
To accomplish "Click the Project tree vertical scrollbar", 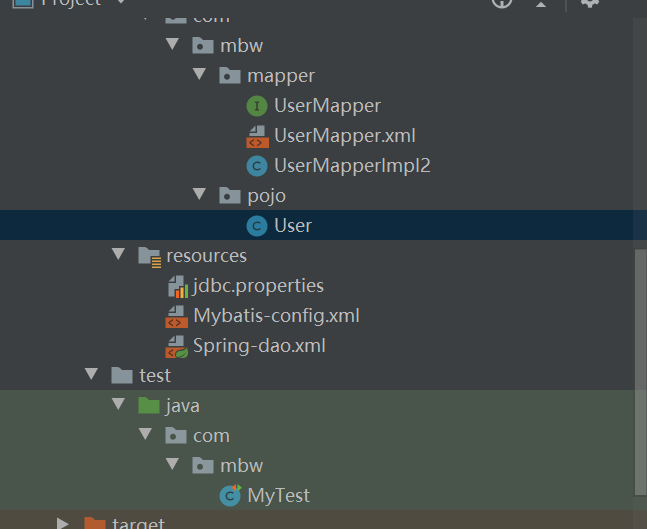I will [x=640, y=371].
